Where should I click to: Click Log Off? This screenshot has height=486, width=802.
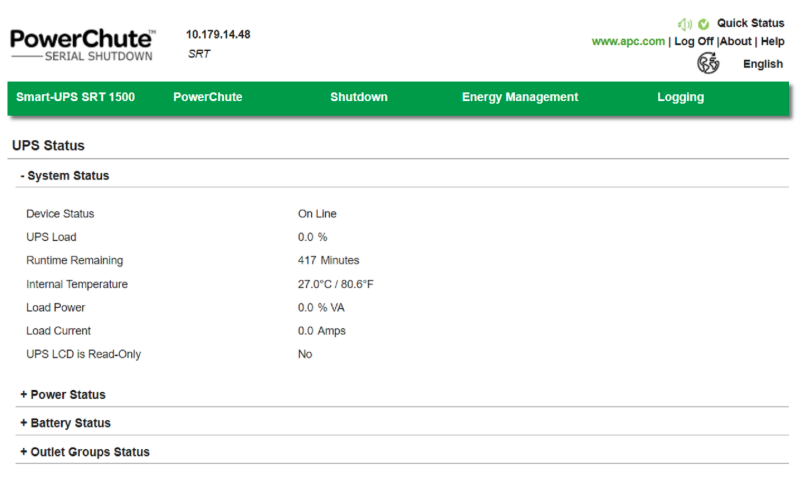(x=694, y=41)
